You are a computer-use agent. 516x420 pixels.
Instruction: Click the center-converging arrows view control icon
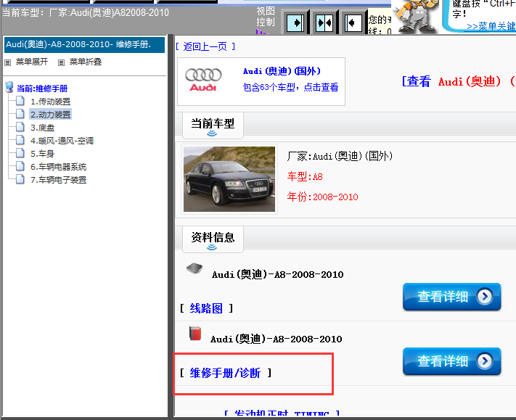[324, 23]
